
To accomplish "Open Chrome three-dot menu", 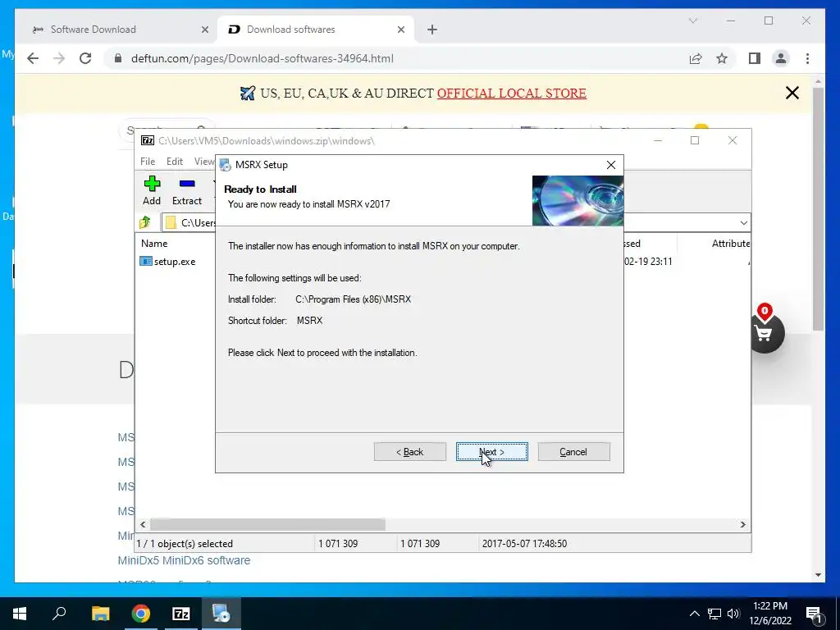I will coord(807,58).
